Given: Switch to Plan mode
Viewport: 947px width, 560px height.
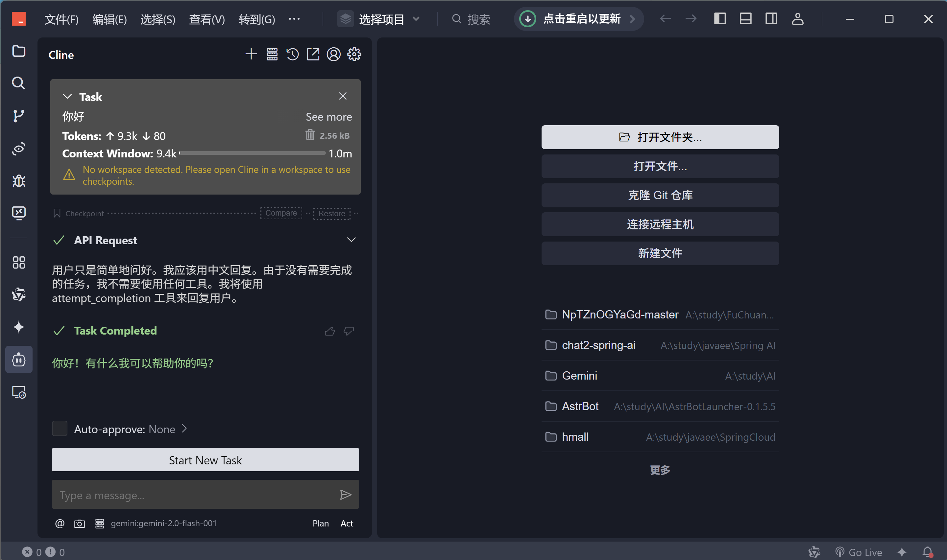Looking at the screenshot, I should pyautogui.click(x=321, y=524).
